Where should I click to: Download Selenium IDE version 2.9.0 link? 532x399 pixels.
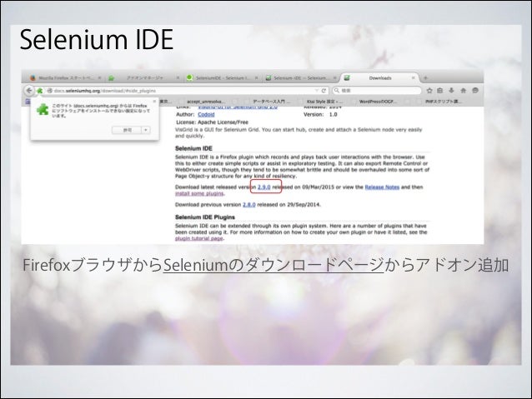pyautogui.click(x=264, y=187)
